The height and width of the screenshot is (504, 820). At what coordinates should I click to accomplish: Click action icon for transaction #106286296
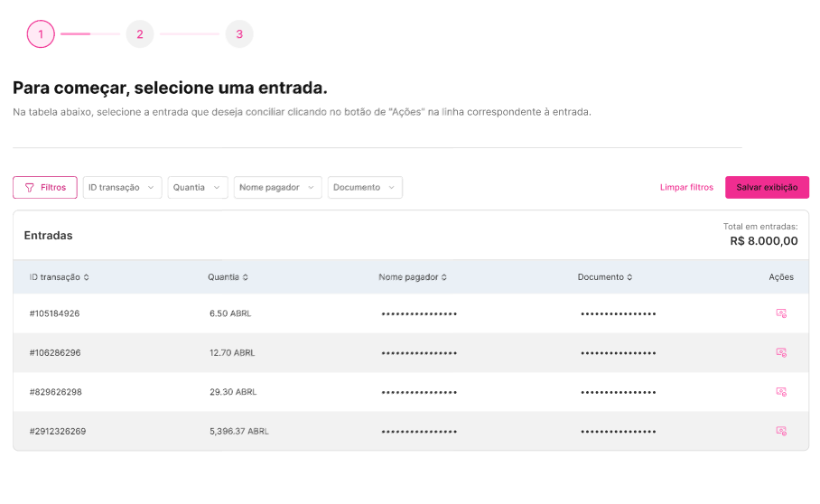point(781,352)
